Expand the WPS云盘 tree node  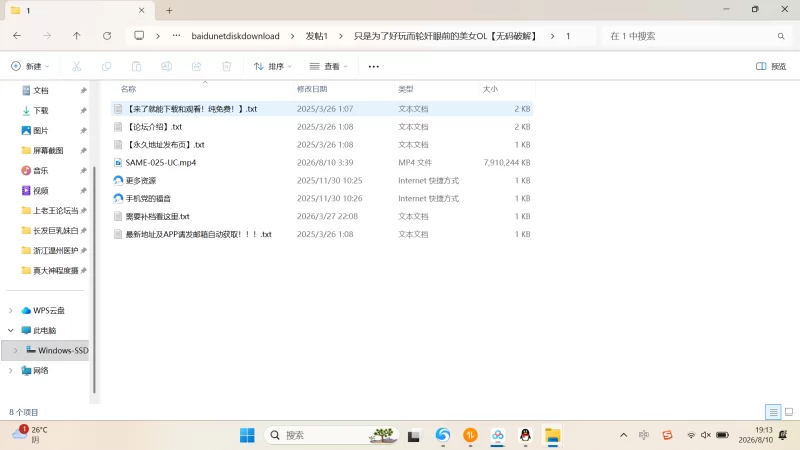pyautogui.click(x=11, y=310)
